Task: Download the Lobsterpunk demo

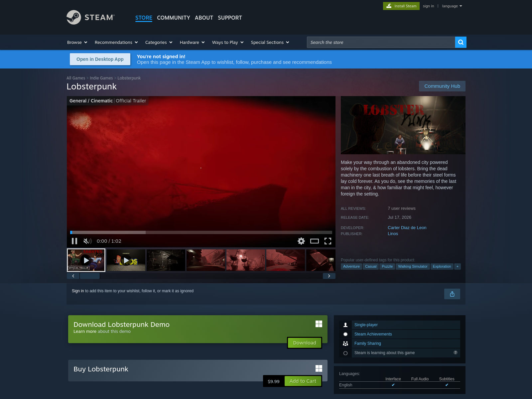Action: coord(305,343)
